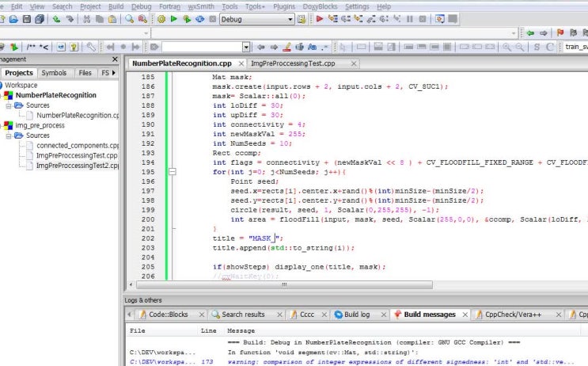Image resolution: width=588 pixels, height=366 pixels.
Task: Click the Stop debugger icon
Action: 423,19
